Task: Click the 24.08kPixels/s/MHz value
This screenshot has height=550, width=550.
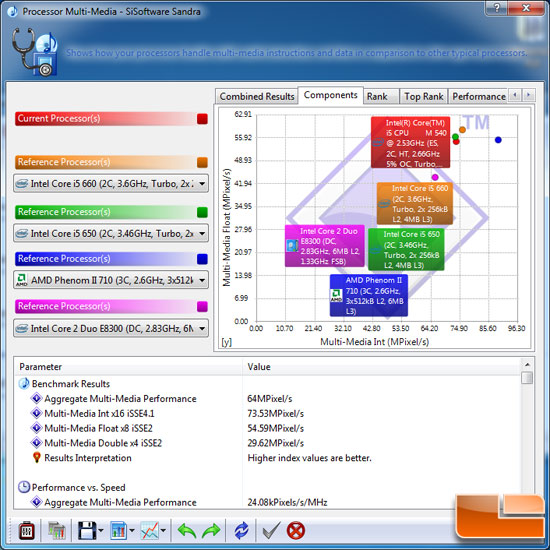Action: click(287, 502)
